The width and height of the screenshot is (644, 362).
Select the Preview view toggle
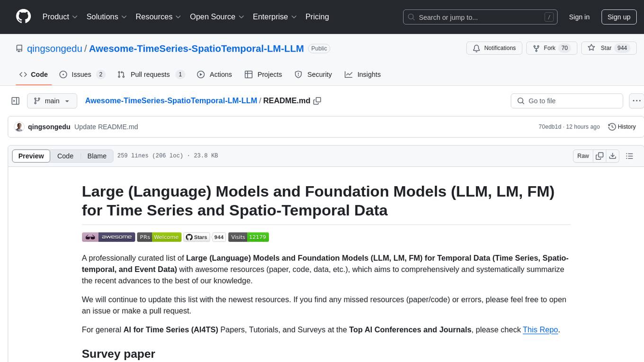(x=31, y=156)
